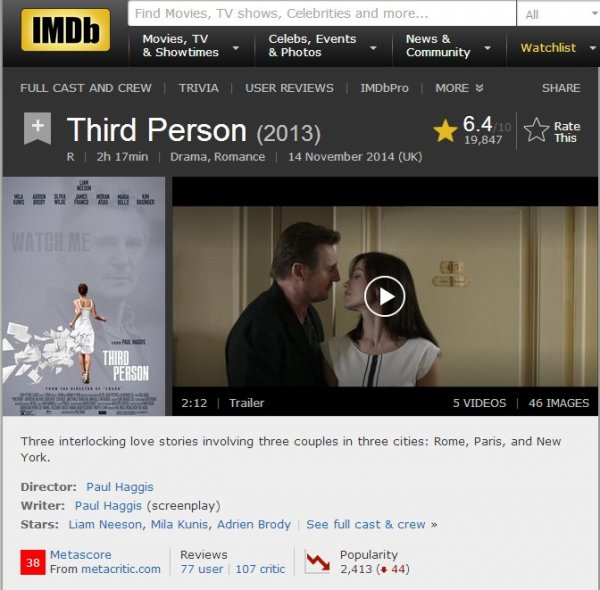Play the trailer video
This screenshot has height=590, width=600.
pos(385,296)
